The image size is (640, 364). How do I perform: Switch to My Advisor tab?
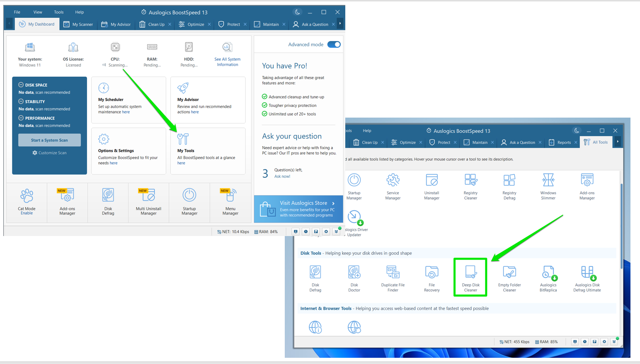coord(116,24)
